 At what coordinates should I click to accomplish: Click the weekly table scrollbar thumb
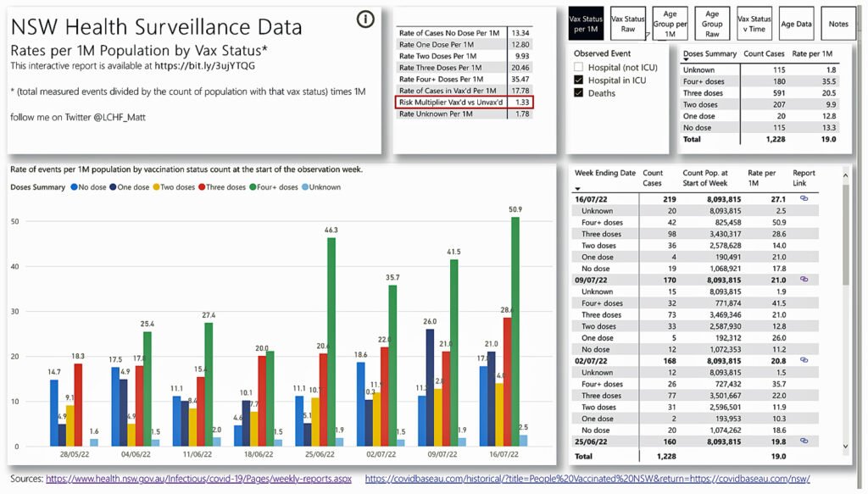click(845, 235)
